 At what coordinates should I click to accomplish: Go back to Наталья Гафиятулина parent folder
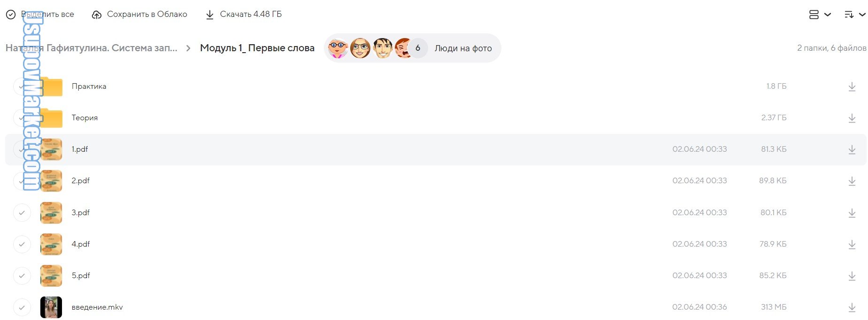[x=92, y=48]
